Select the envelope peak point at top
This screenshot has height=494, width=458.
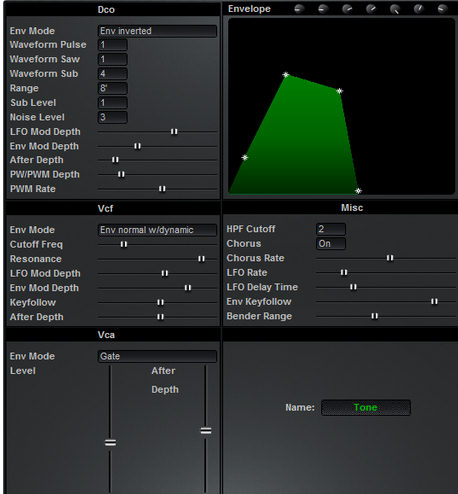[x=286, y=75]
